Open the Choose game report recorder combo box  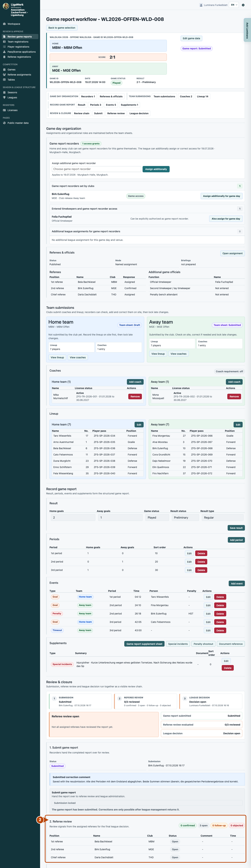point(96,169)
